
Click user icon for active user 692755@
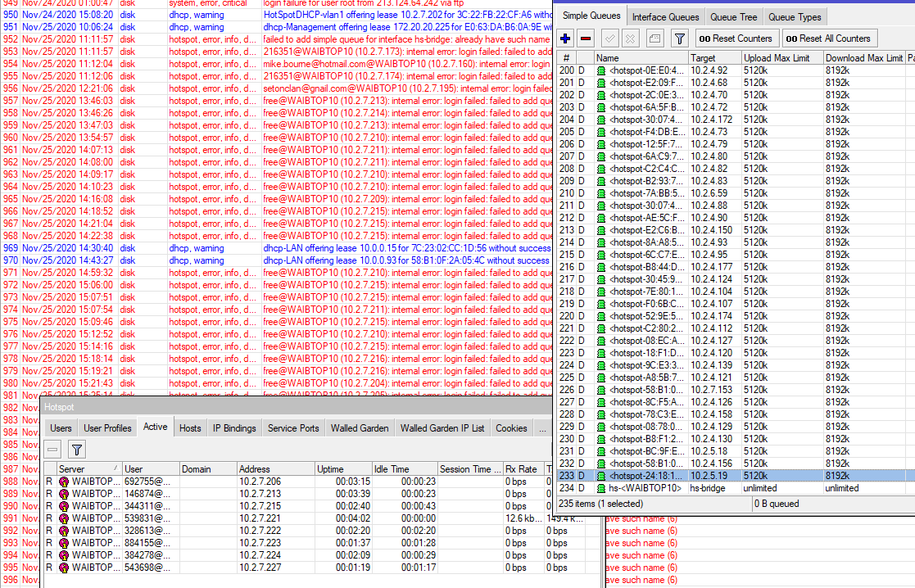click(64, 482)
